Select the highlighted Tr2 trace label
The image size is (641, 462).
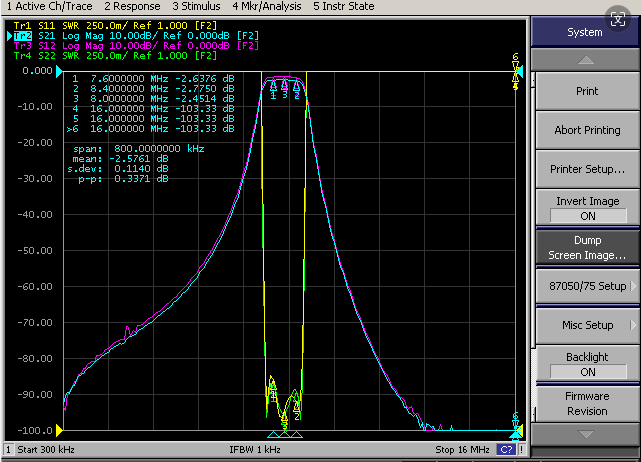tap(23, 36)
